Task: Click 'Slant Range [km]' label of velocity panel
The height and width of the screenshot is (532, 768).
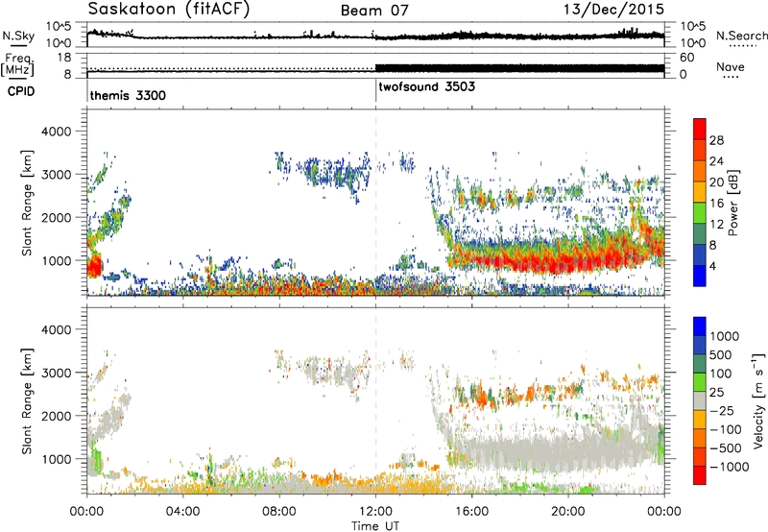Action: coord(27,401)
